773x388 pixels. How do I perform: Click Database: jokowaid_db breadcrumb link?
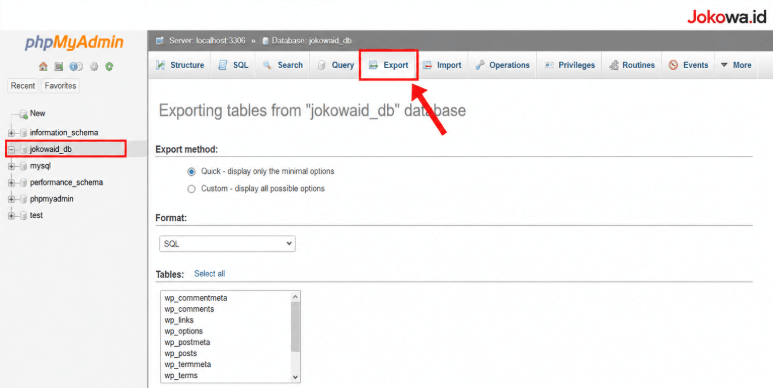311,41
